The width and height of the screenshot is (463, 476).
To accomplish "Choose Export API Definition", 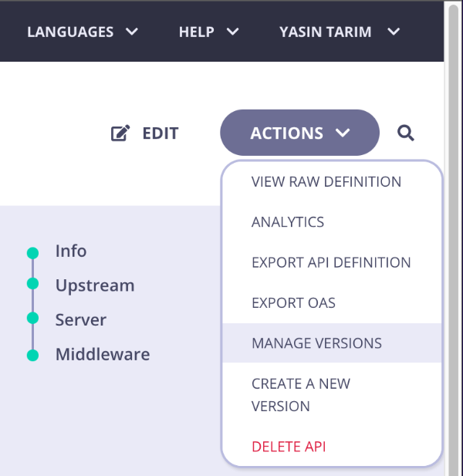I will [331, 262].
